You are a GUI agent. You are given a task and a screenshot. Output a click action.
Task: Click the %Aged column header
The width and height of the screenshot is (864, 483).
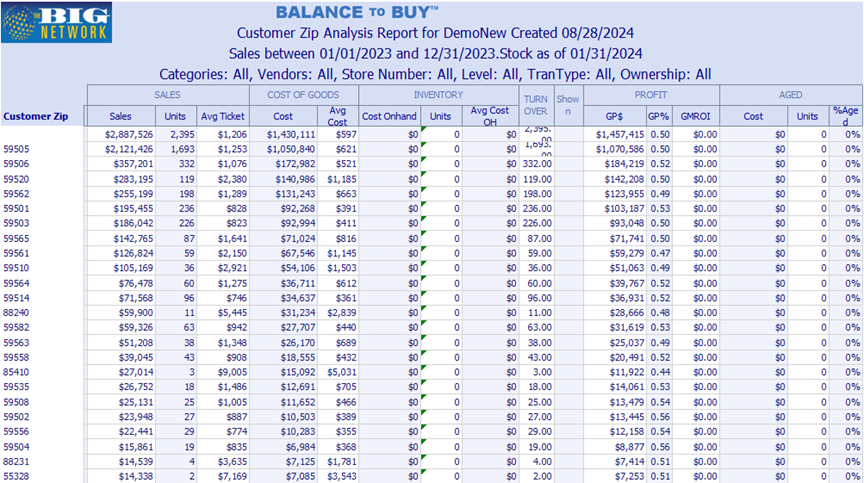point(846,116)
